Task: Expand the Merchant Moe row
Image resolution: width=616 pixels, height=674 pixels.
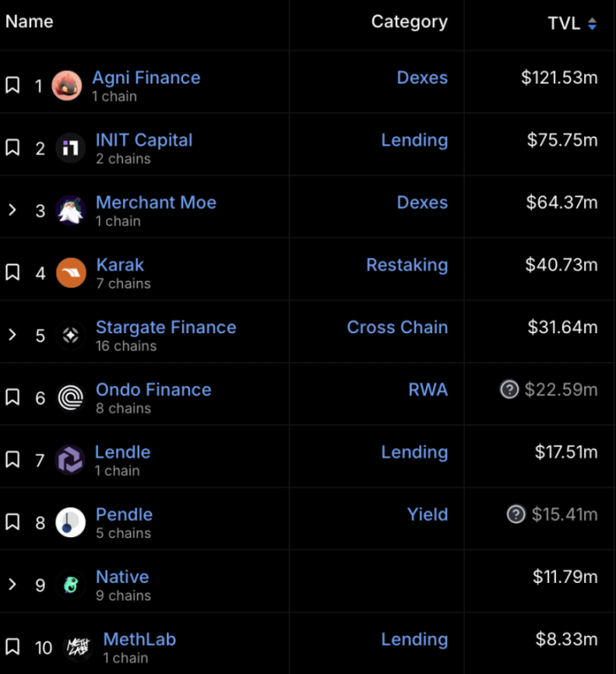Action: coord(13,210)
